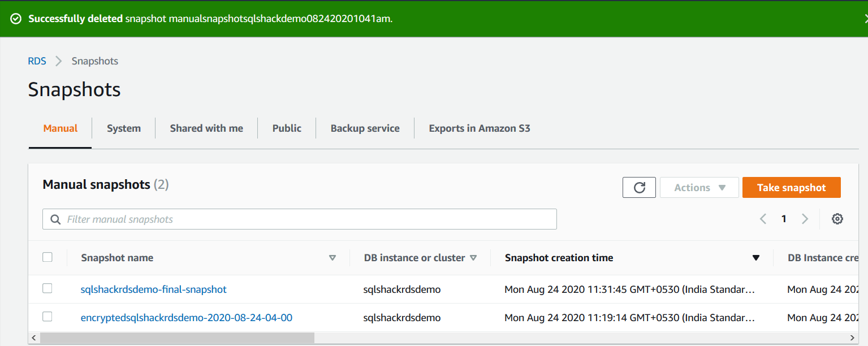
Task: Select all snapshots with header checkbox
Action: click(x=47, y=257)
